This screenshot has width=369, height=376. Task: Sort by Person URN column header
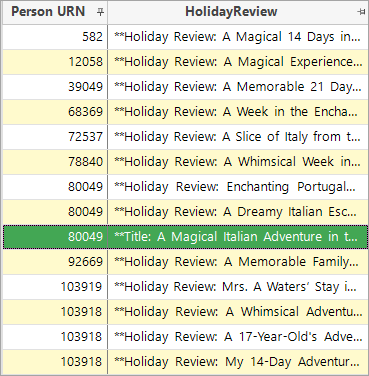48,12
